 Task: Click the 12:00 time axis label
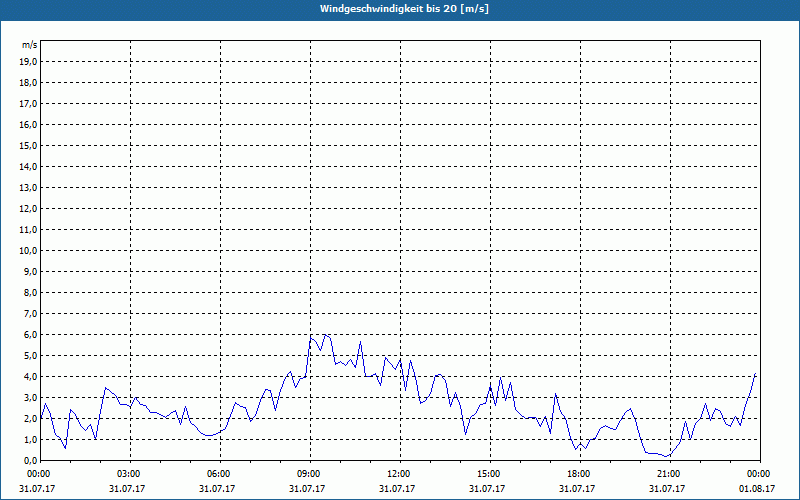coord(400,474)
